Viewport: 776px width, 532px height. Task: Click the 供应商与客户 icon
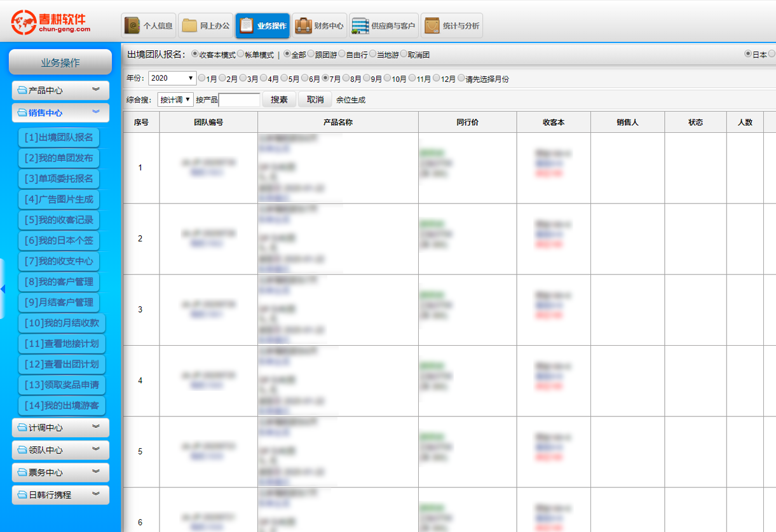pos(360,26)
